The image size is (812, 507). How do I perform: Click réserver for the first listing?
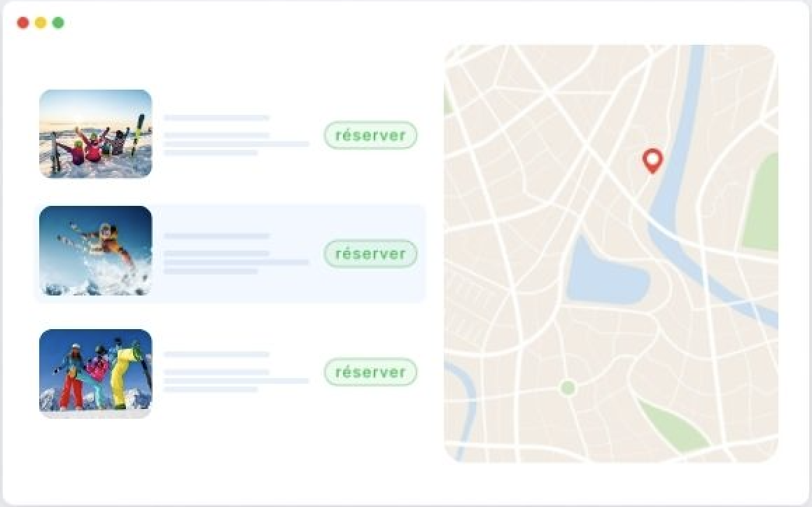(370, 135)
